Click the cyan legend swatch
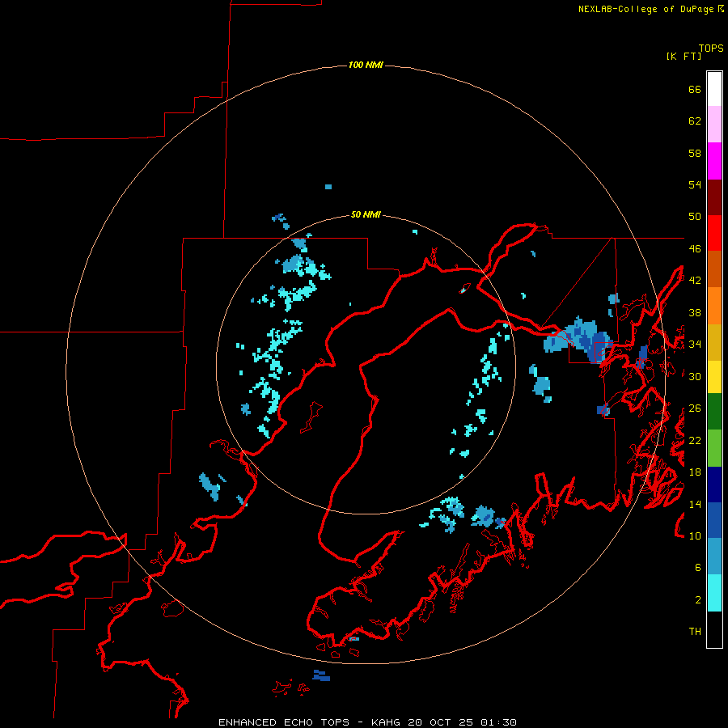The width and height of the screenshot is (728, 728). click(714, 593)
